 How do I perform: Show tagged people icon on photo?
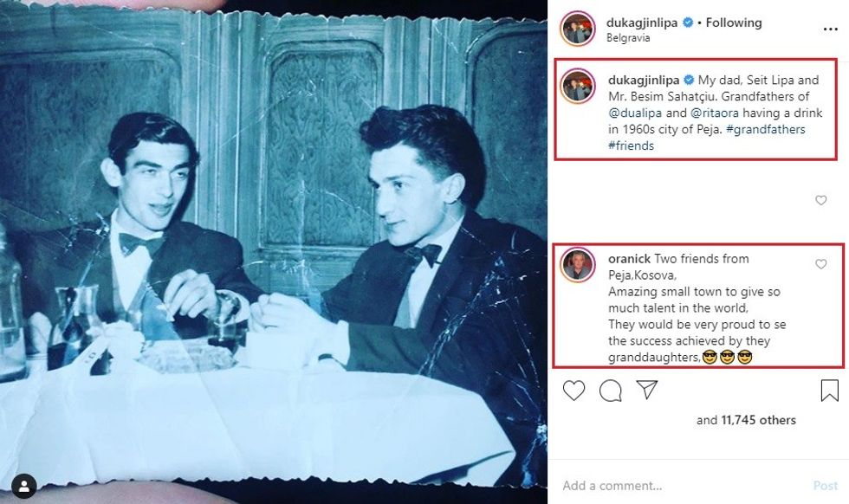tap(24, 486)
